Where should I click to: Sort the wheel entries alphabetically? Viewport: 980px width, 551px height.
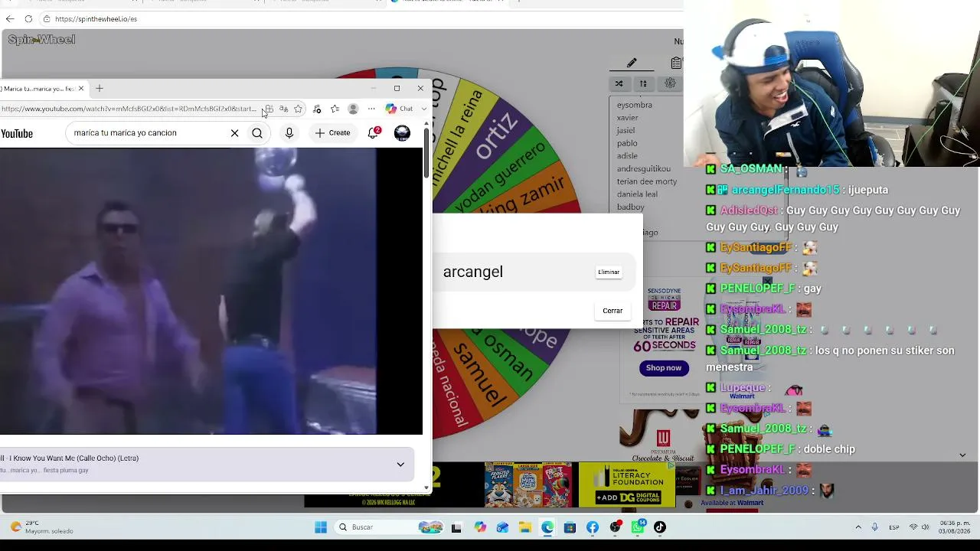[643, 83]
